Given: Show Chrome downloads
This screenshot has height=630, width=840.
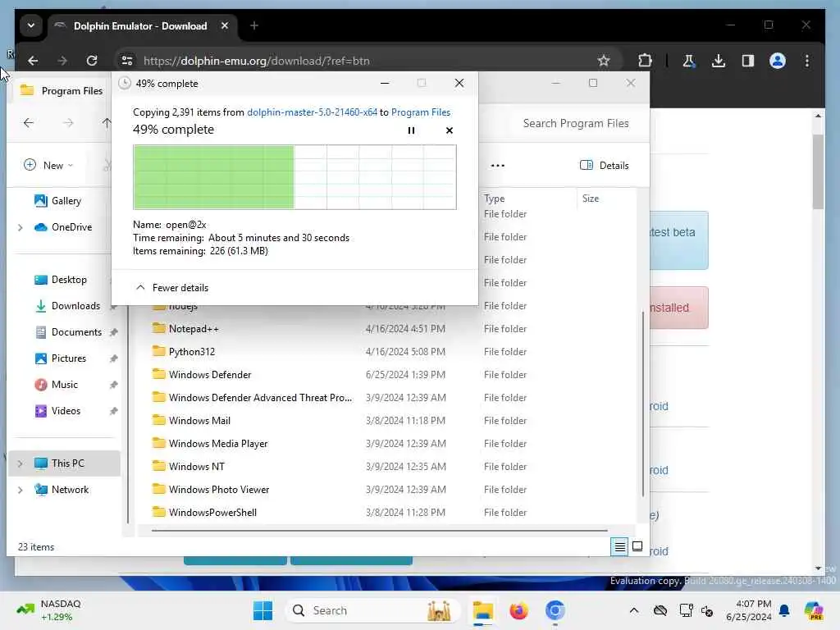Looking at the screenshot, I should (719, 61).
